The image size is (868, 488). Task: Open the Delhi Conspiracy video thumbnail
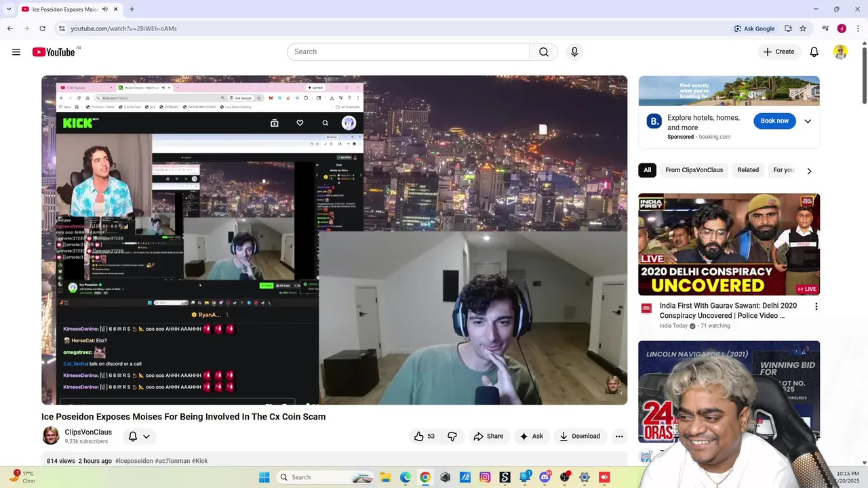[728, 245]
